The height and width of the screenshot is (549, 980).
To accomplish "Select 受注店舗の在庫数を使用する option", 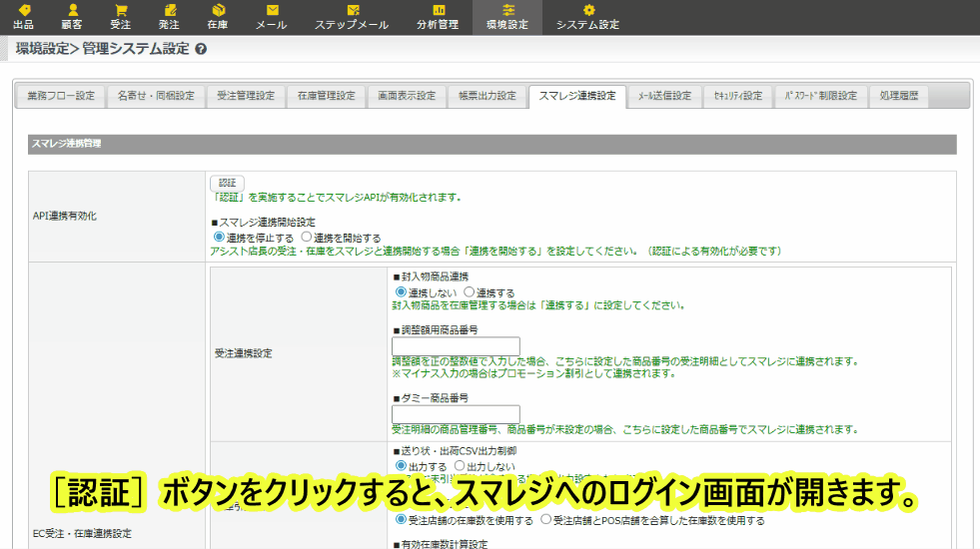I will [x=402, y=520].
